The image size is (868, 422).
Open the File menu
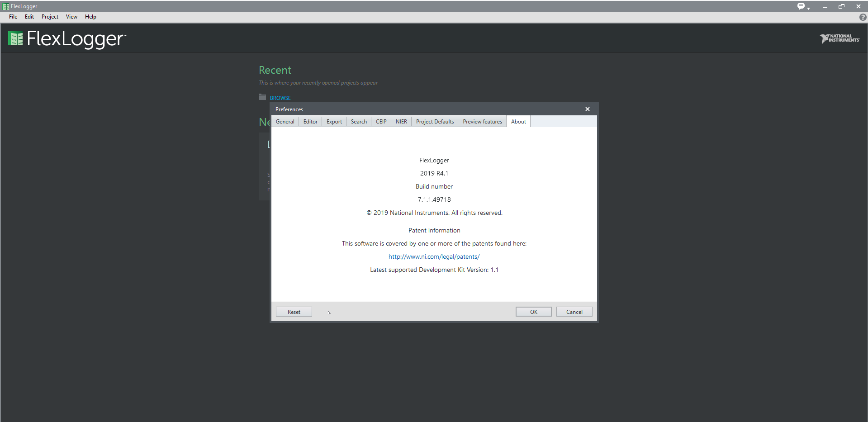(x=13, y=17)
